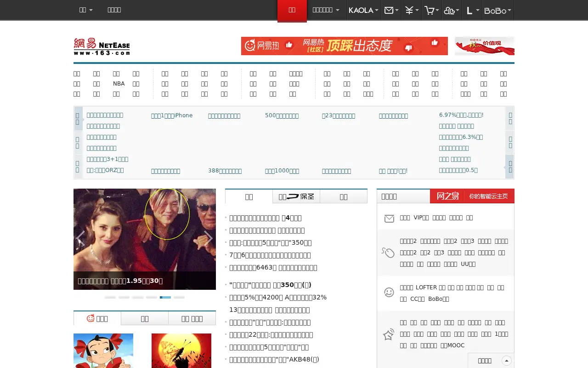The width and height of the screenshot is (588, 368).
Task: Click the envelope mail icon in top bar
Action: [x=389, y=10]
